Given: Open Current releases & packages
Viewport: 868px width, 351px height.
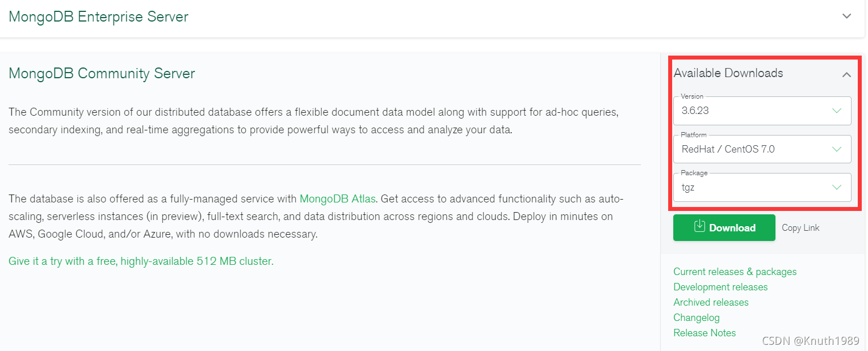Looking at the screenshot, I should [x=734, y=272].
